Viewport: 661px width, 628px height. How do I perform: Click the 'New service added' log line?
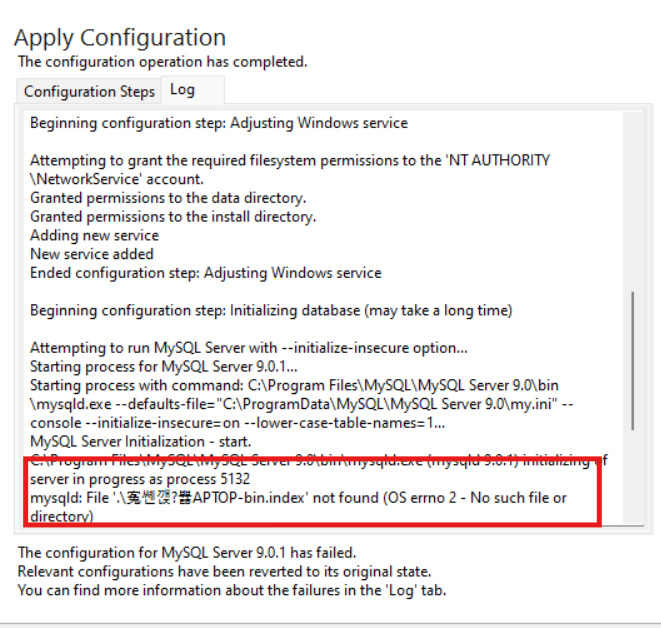coord(91,254)
